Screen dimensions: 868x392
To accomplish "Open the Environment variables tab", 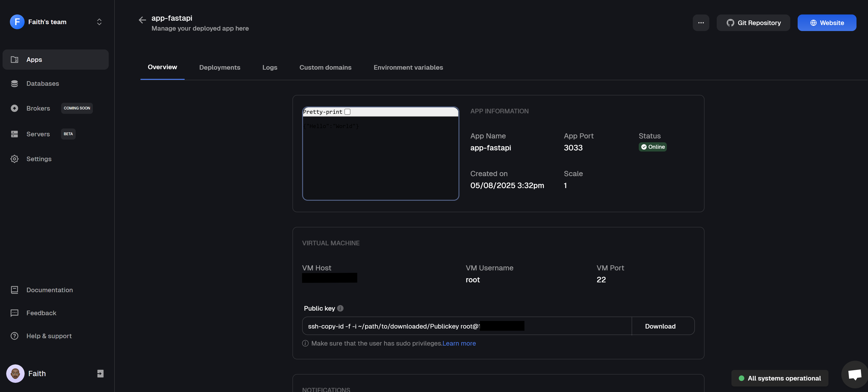I will point(408,67).
